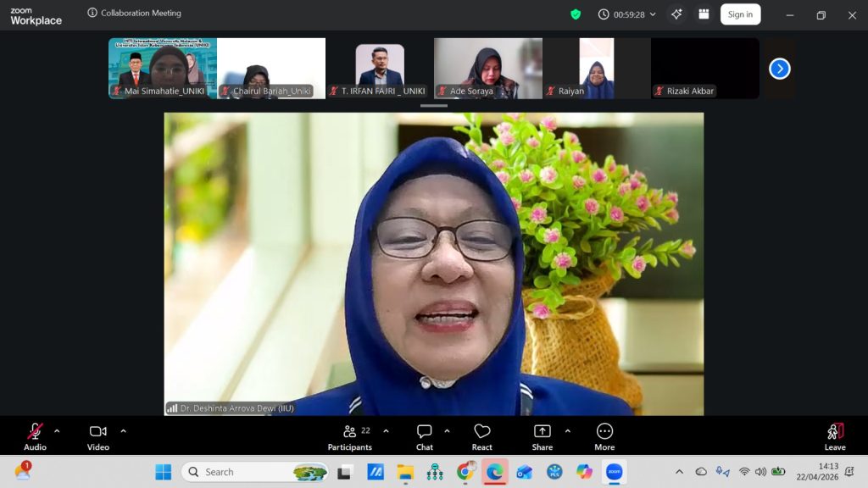Open the More options menu
Image resolution: width=868 pixels, height=488 pixels.
tap(604, 436)
